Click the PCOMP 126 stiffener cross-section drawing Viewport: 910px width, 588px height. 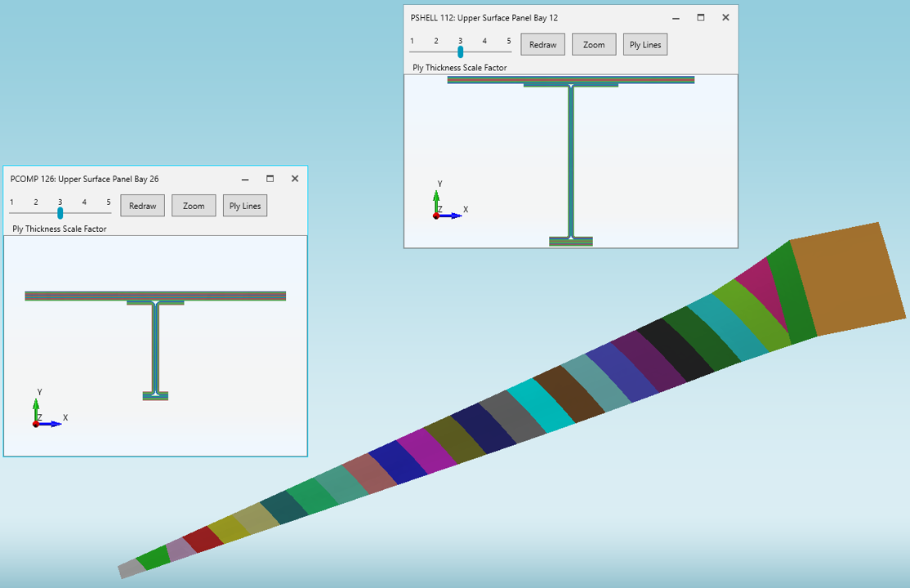155,346
